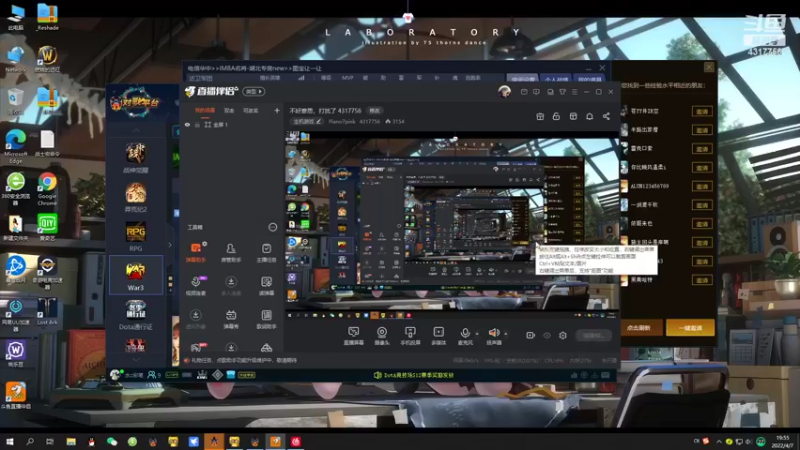Click the start broadcast button
This screenshot has width=800, height=450.
(593, 335)
